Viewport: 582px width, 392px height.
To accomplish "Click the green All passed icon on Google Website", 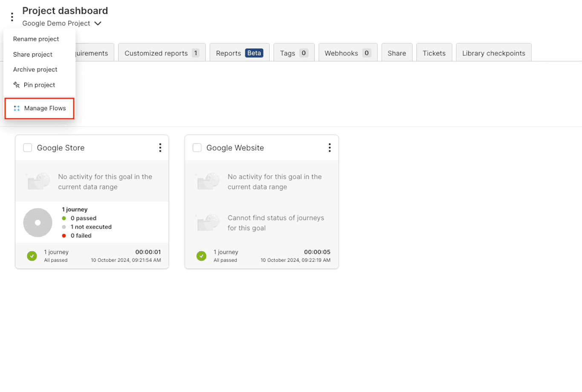I will point(201,256).
